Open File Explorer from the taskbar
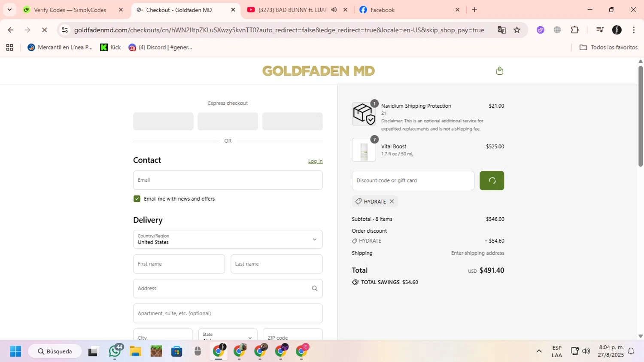Screen dimensions: 644x362 [x=135, y=351]
